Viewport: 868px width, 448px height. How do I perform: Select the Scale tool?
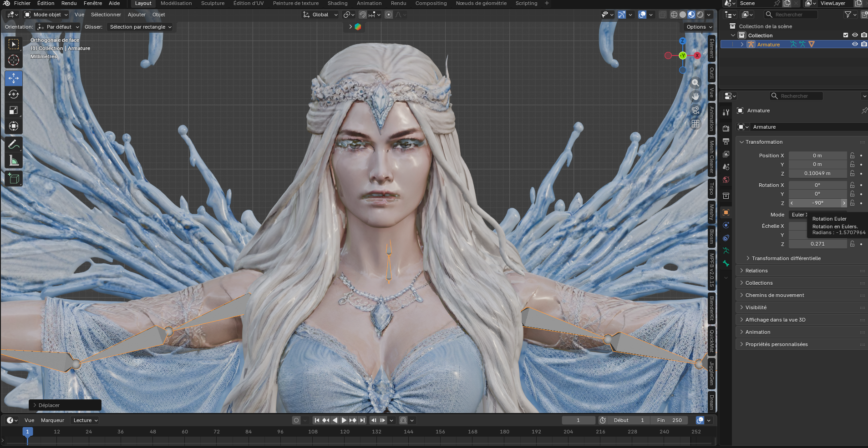tap(14, 110)
